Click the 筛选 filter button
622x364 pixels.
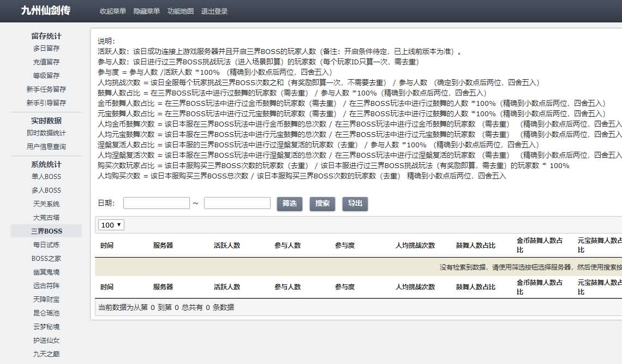click(289, 203)
